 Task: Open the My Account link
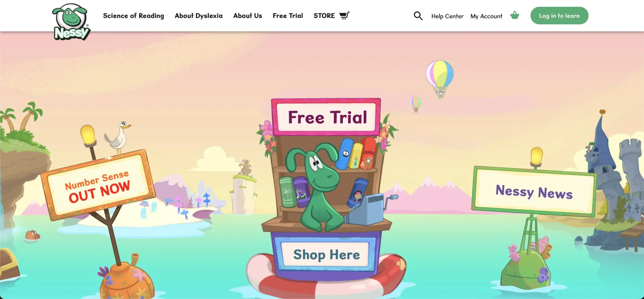486,16
